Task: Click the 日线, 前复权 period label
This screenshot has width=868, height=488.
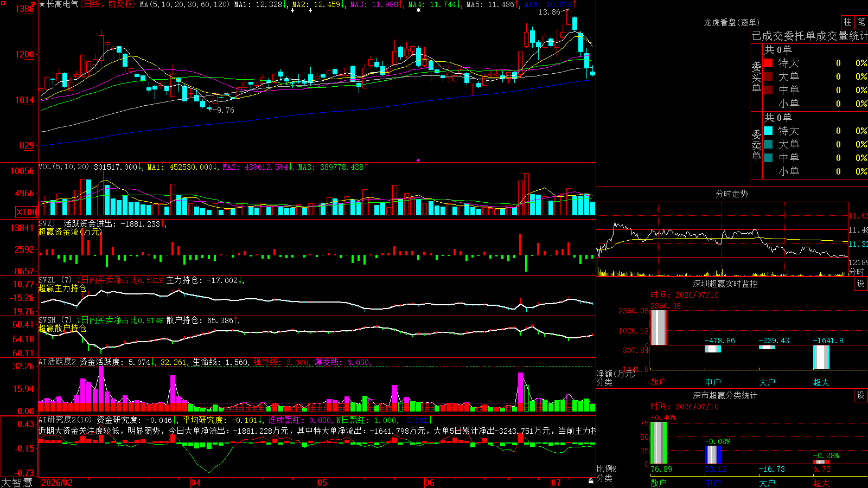Action: point(108,4)
